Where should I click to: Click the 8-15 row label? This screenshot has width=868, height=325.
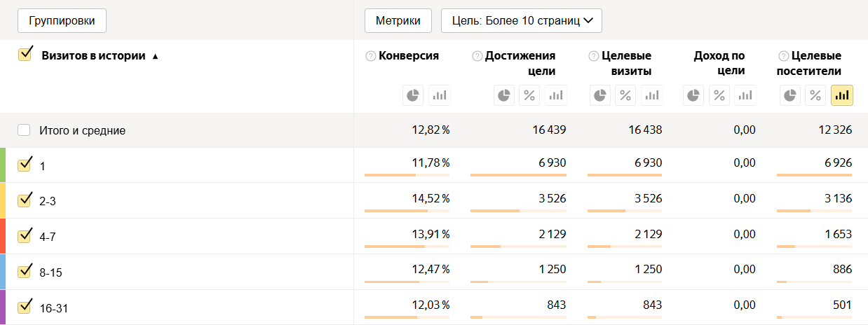[x=51, y=272]
